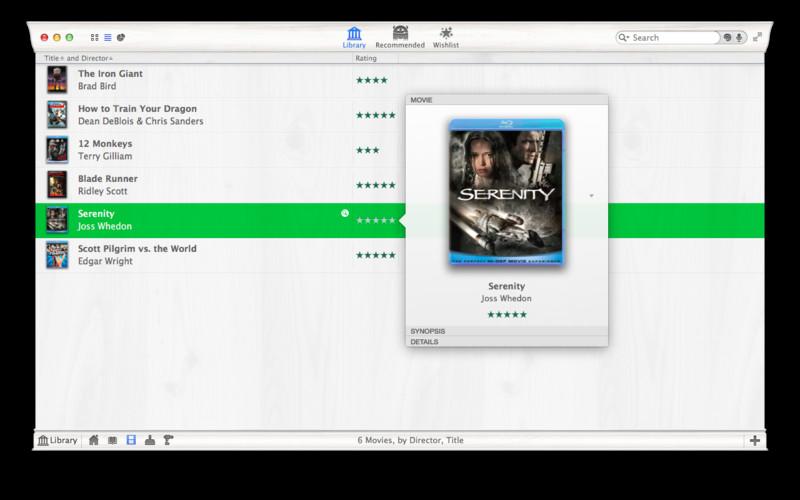The image size is (800, 500).
Task: Add a new item with plus button
Action: 755,441
